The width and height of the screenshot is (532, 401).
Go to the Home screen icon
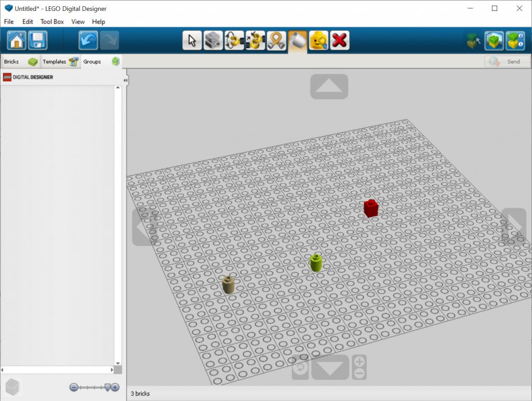tap(16, 41)
